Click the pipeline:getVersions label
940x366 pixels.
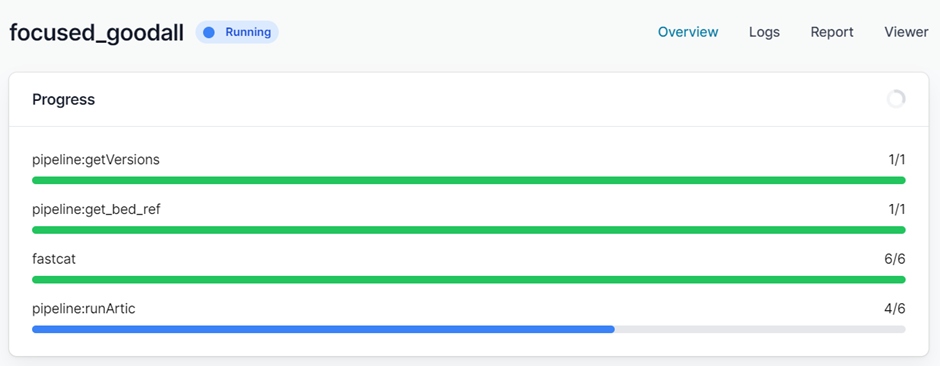(96, 160)
